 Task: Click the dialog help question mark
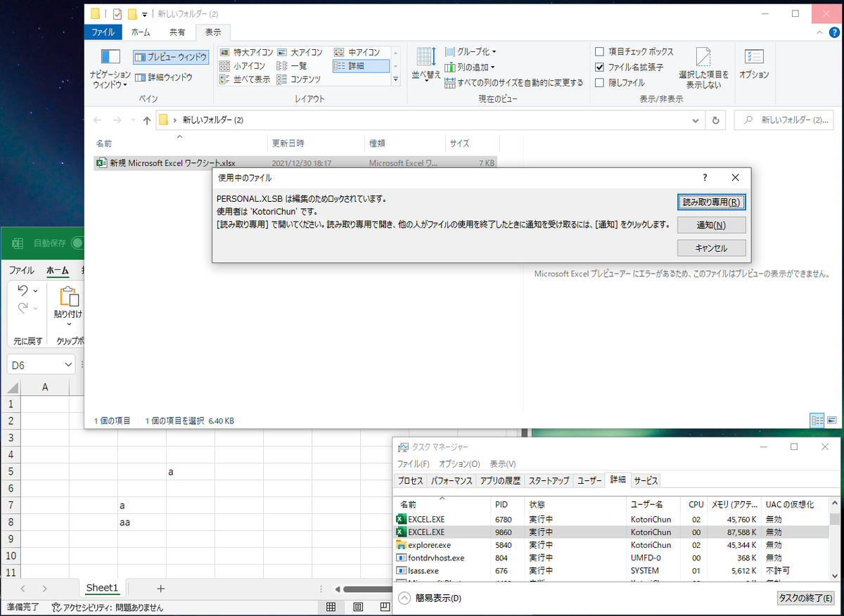click(x=705, y=178)
